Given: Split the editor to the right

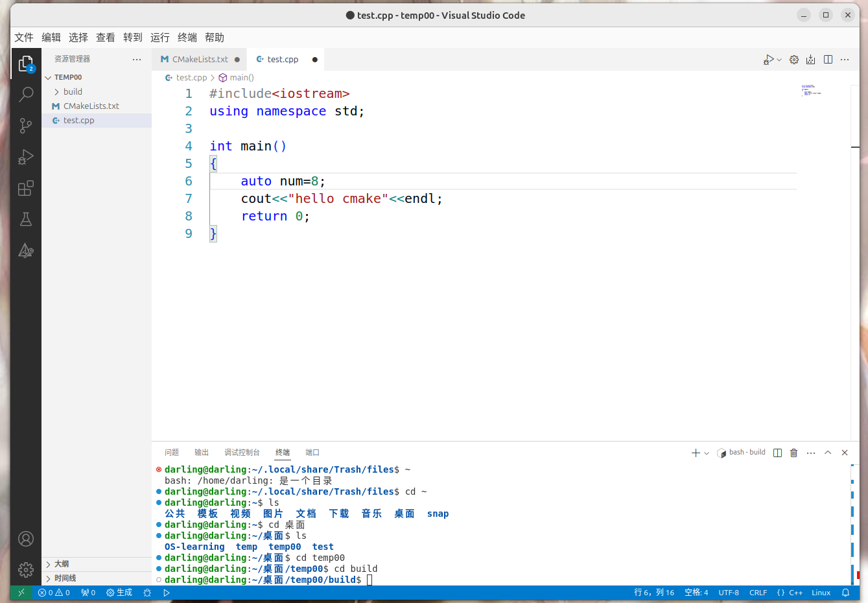Looking at the screenshot, I should [828, 60].
